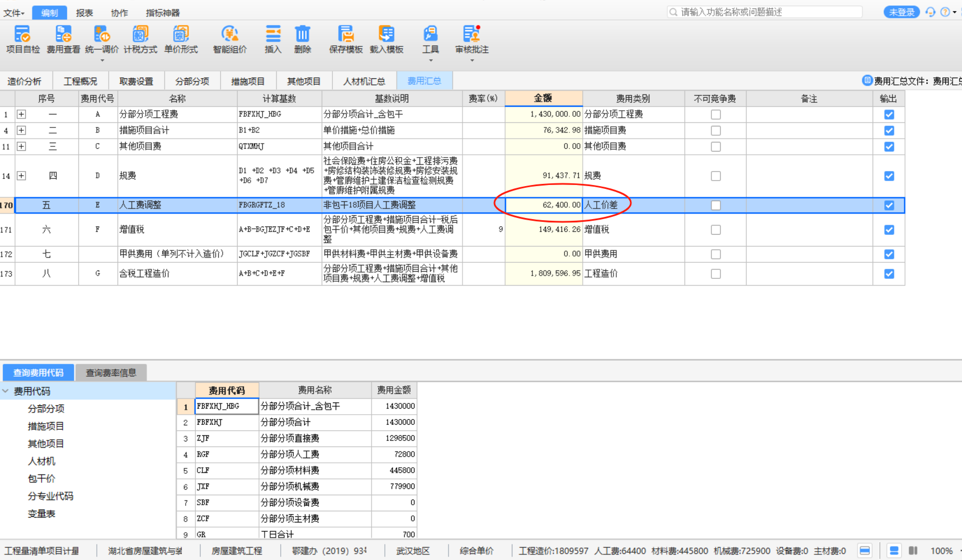
Task: Click the 单价形式 icon
Action: pyautogui.click(x=181, y=34)
